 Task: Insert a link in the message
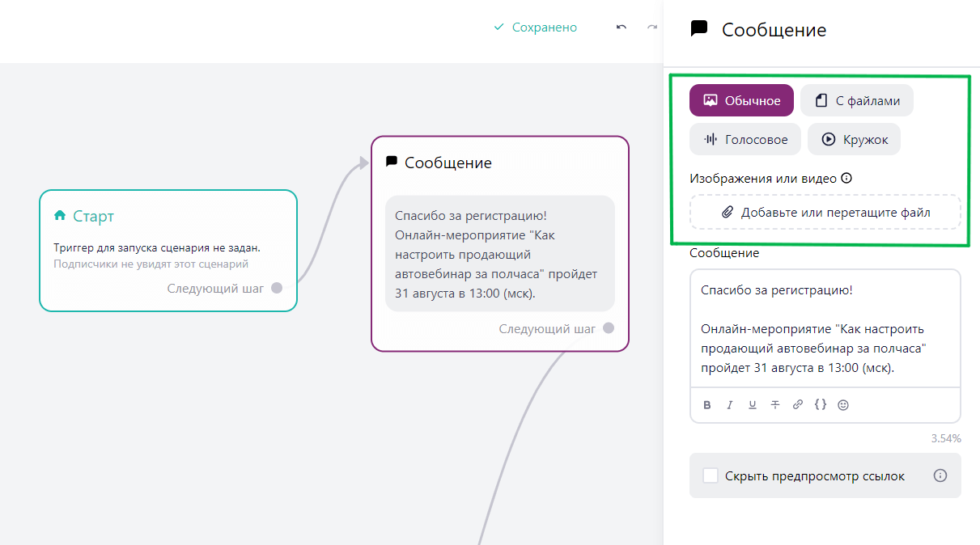(x=798, y=405)
